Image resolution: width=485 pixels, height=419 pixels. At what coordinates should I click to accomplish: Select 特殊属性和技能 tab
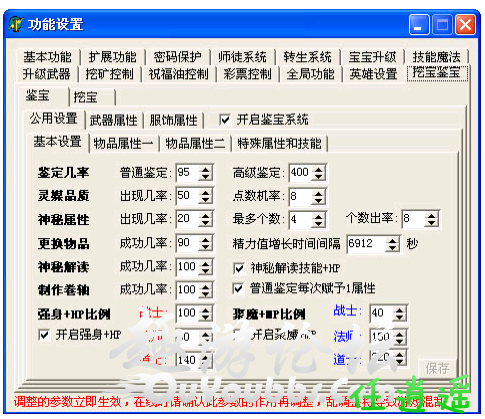click(279, 144)
